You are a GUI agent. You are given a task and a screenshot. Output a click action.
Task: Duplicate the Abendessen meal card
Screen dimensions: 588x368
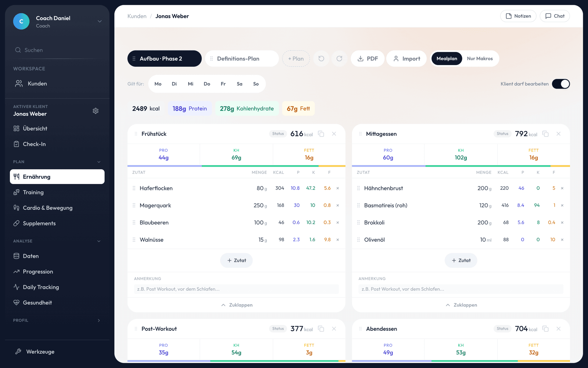coord(545,329)
